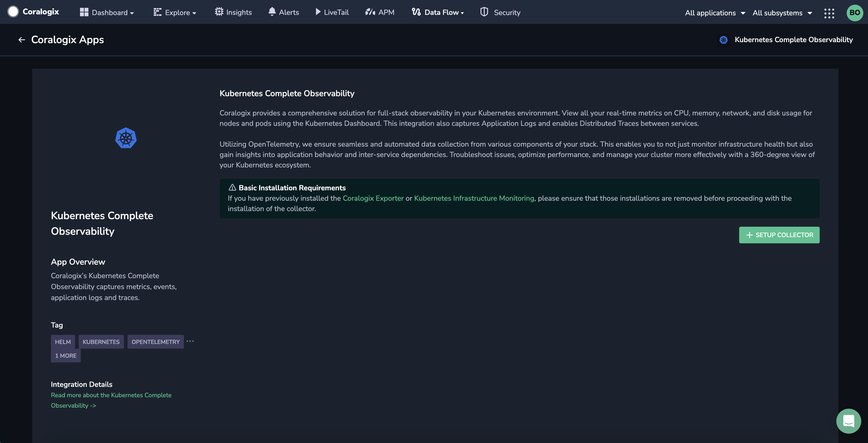Open the All applications dropdown
Image resolution: width=868 pixels, height=443 pixels.
coord(715,13)
